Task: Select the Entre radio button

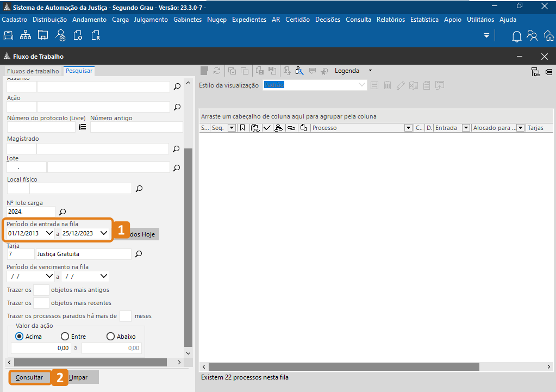Action: pos(65,337)
